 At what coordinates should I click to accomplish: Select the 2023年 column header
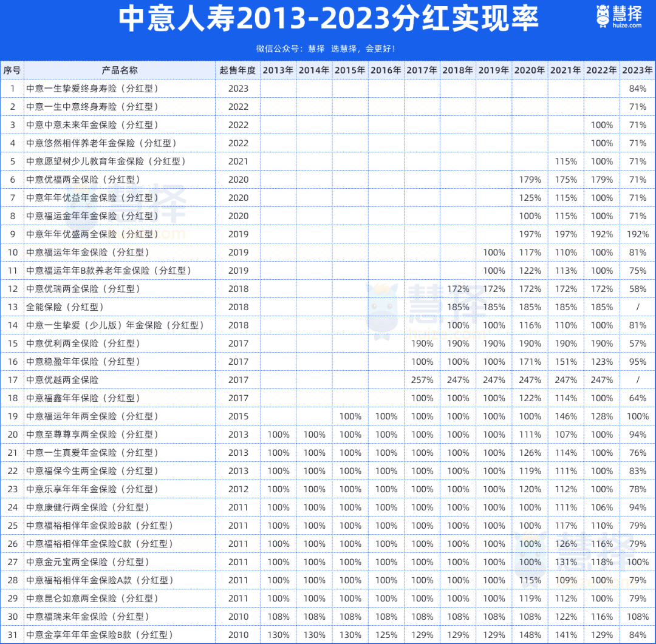pos(637,70)
